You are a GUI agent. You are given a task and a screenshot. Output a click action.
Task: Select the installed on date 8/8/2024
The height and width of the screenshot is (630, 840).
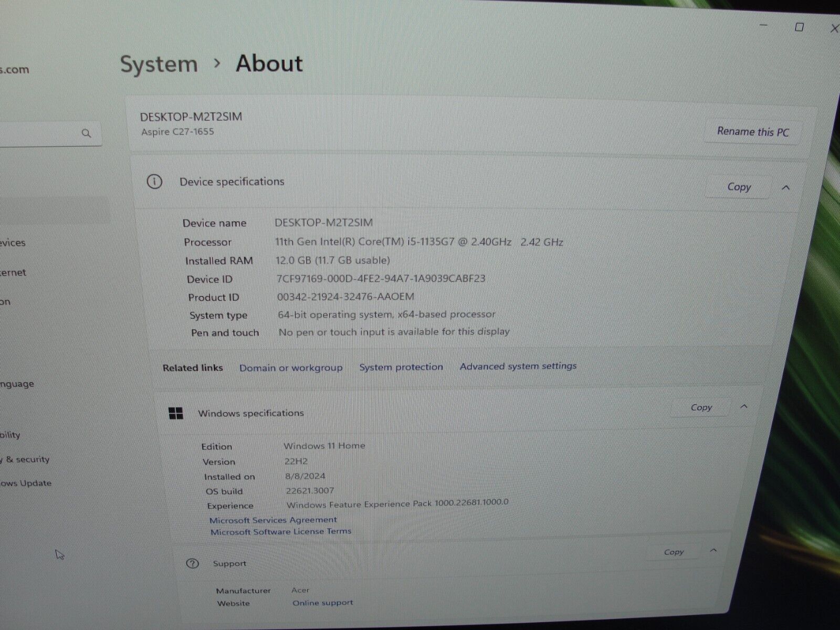pos(305,476)
